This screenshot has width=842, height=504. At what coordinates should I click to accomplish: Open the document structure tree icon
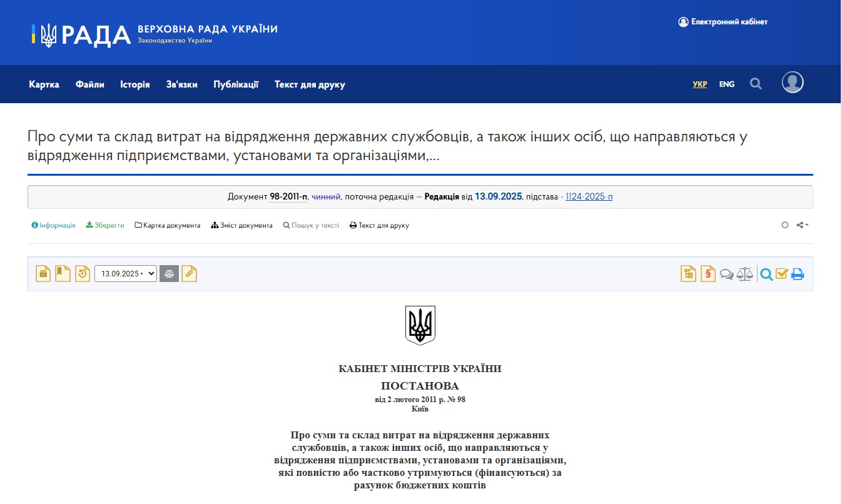688,274
